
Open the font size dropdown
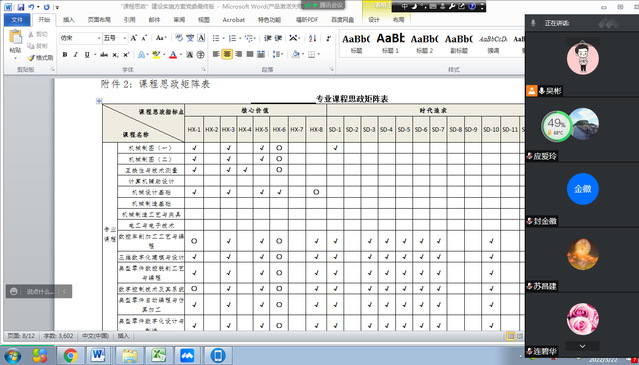(126, 38)
